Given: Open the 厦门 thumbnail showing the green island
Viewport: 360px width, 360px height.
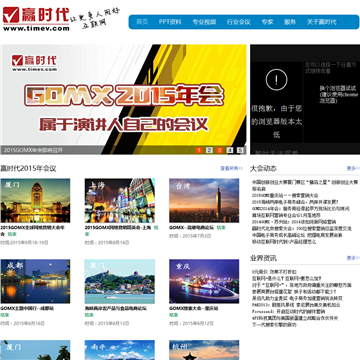Looking at the screenshot, I should (x=120, y=281).
